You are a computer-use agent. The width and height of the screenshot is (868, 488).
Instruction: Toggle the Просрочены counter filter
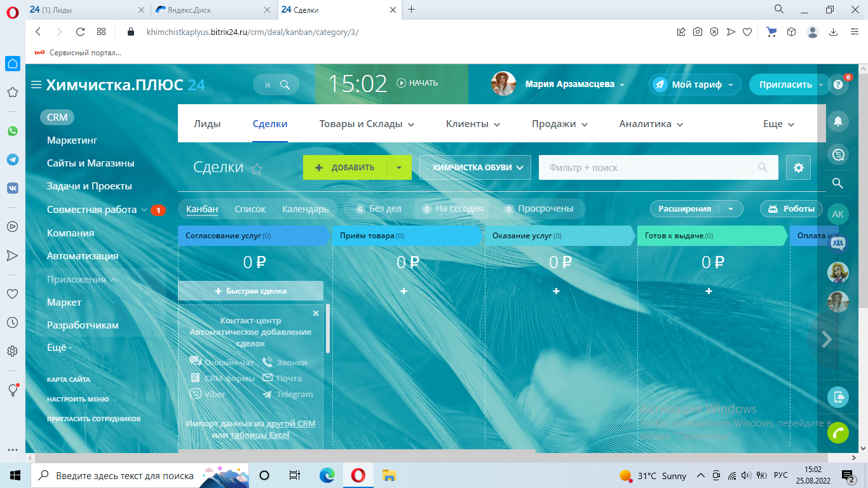coord(538,209)
